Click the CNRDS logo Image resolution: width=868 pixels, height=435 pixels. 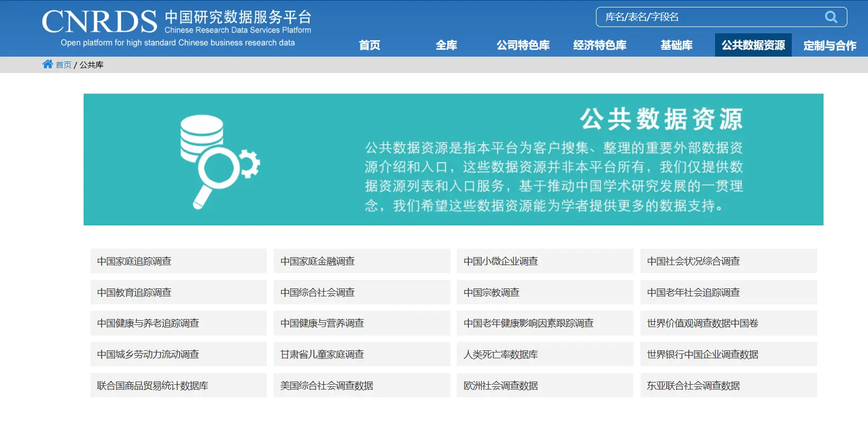100,22
